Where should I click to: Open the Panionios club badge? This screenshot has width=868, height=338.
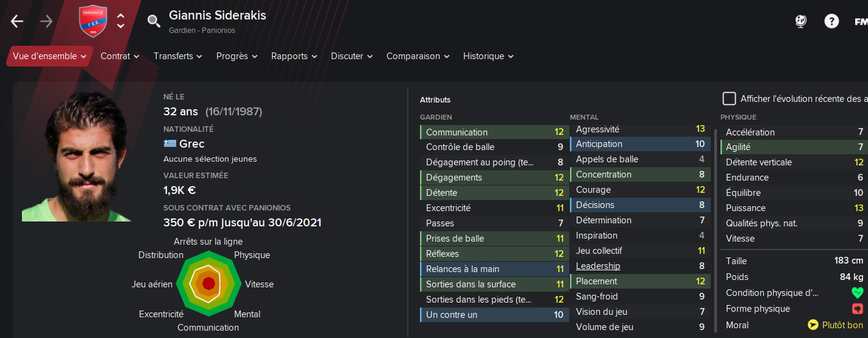coord(93,21)
